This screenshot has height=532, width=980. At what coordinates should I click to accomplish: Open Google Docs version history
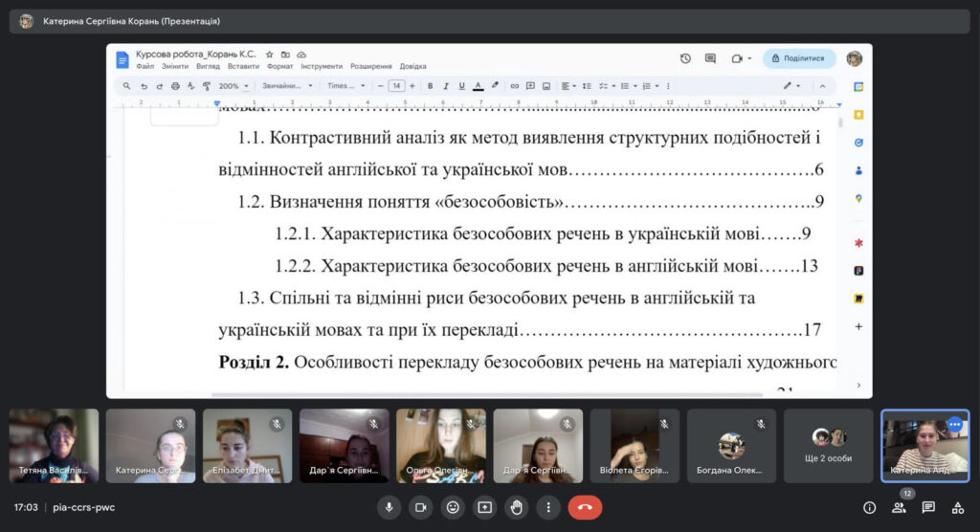click(x=685, y=58)
